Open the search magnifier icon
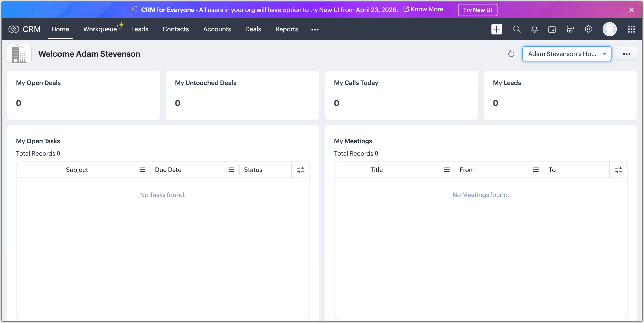 pyautogui.click(x=516, y=29)
